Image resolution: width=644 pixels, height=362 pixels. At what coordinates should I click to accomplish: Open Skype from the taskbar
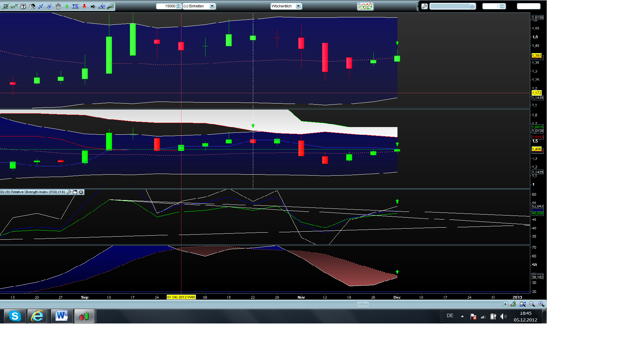(15, 316)
